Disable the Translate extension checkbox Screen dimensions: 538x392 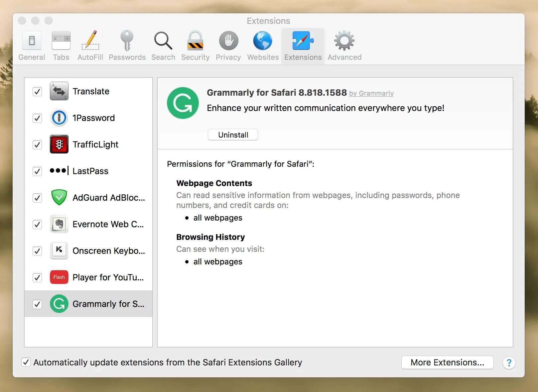pos(37,92)
